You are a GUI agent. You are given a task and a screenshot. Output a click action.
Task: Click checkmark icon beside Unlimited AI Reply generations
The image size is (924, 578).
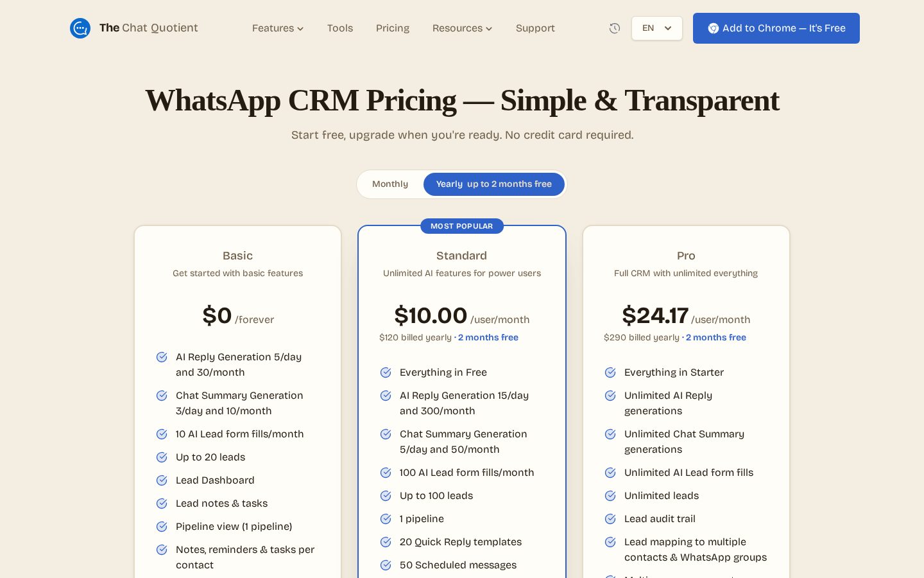[610, 396]
